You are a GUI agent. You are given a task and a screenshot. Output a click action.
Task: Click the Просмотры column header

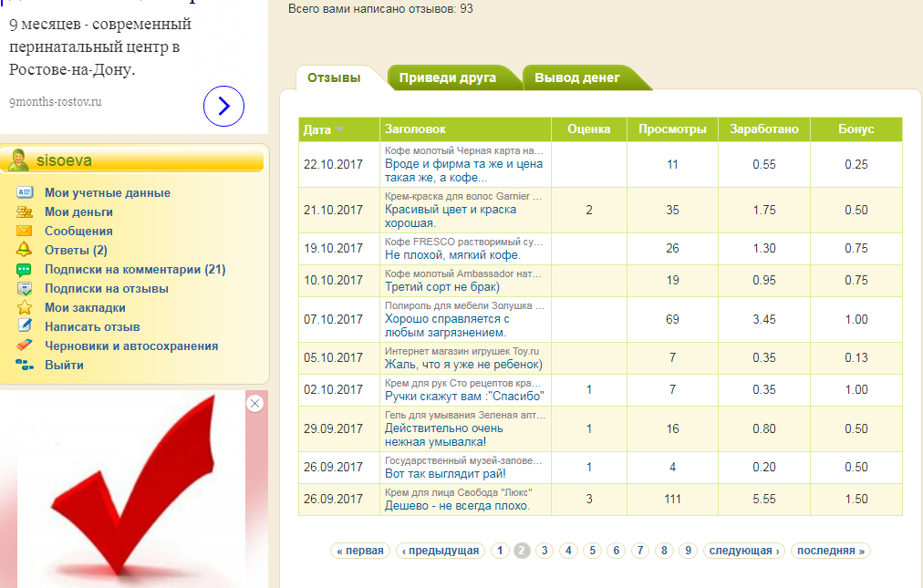(672, 129)
